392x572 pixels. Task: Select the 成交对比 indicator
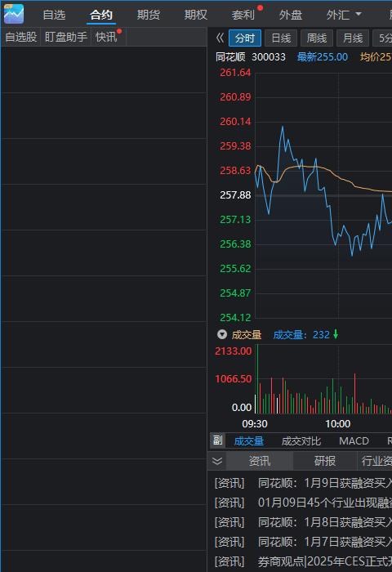click(x=301, y=440)
